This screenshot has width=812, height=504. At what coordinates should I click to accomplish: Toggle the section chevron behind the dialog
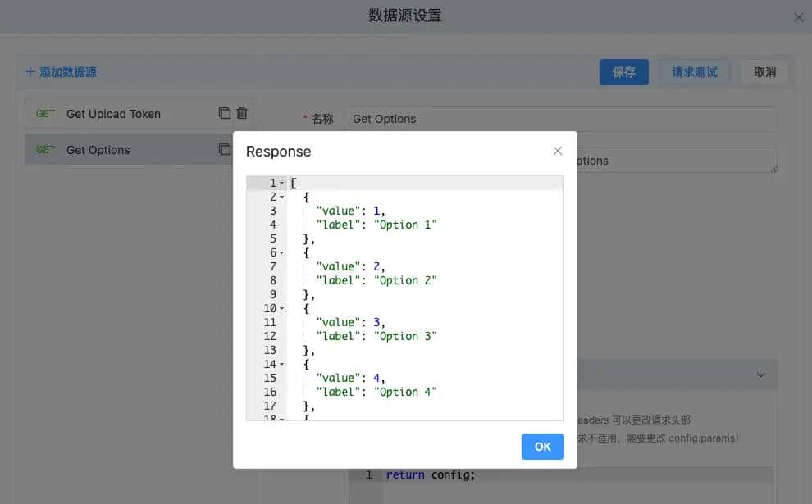click(760, 375)
